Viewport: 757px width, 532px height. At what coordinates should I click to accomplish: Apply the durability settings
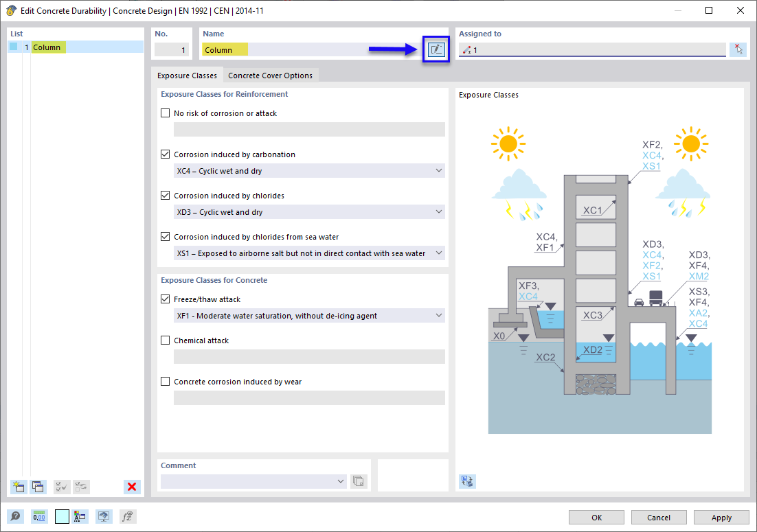point(721,517)
